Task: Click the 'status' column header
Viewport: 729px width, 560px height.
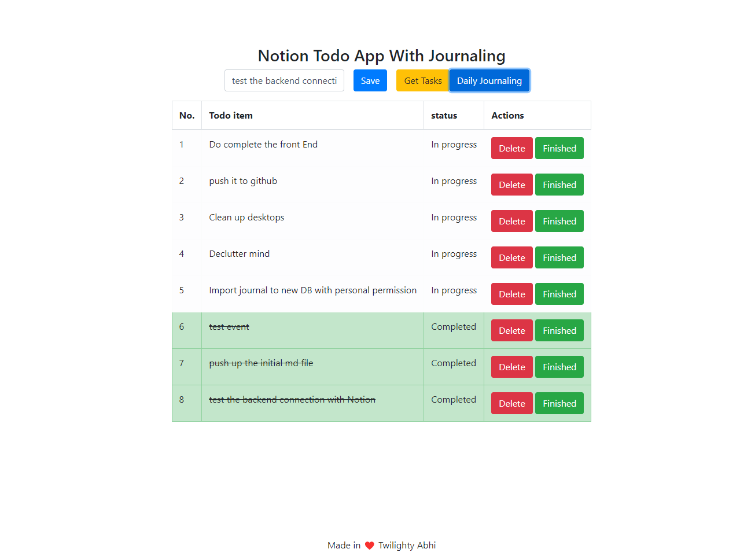Action: (x=444, y=115)
